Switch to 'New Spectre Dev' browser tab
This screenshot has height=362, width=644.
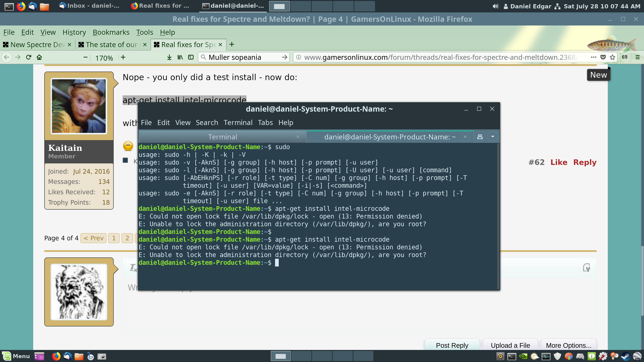coord(38,44)
